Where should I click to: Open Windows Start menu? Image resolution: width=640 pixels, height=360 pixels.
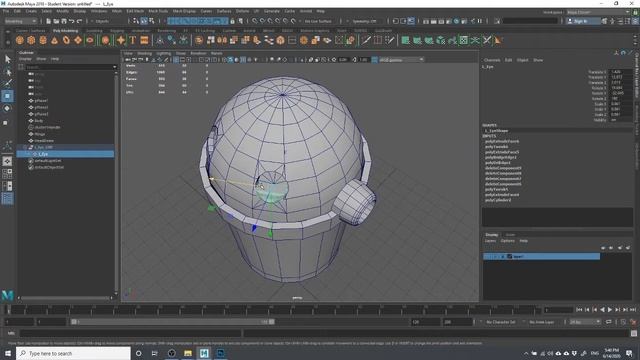(8, 353)
